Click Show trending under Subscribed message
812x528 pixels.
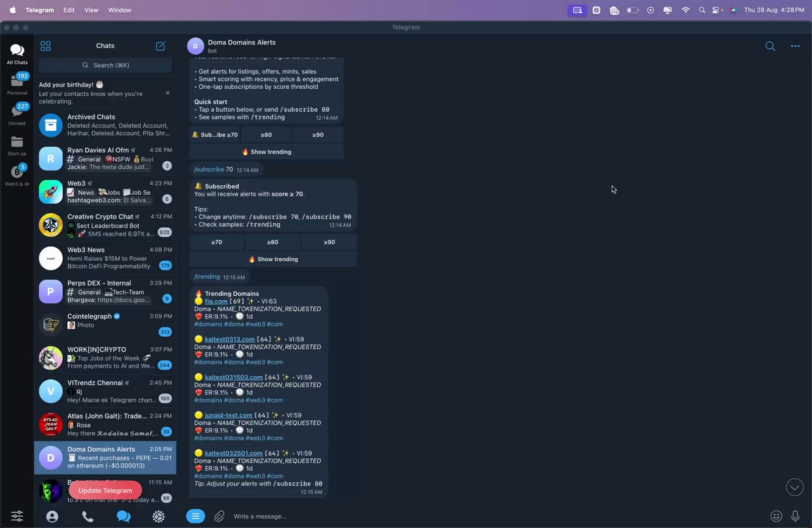click(x=273, y=259)
